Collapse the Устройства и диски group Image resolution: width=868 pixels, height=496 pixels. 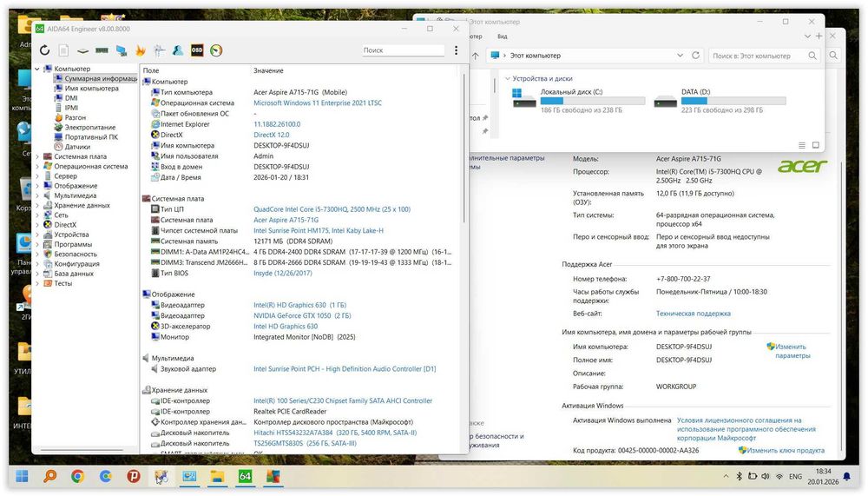pyautogui.click(x=507, y=79)
